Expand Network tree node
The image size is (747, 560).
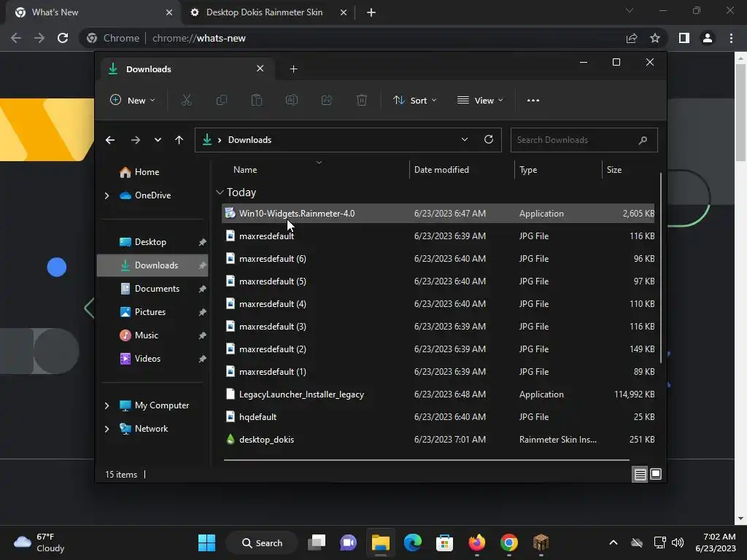pos(107,429)
